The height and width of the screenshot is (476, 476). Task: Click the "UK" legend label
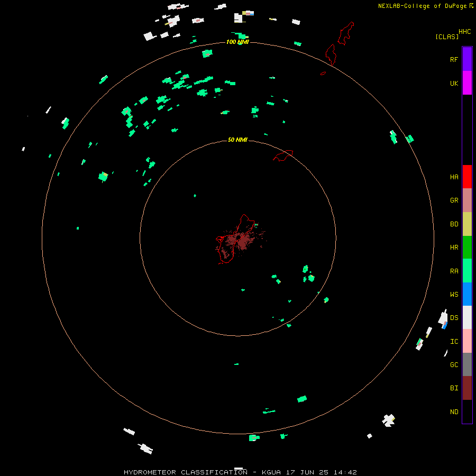tap(454, 83)
